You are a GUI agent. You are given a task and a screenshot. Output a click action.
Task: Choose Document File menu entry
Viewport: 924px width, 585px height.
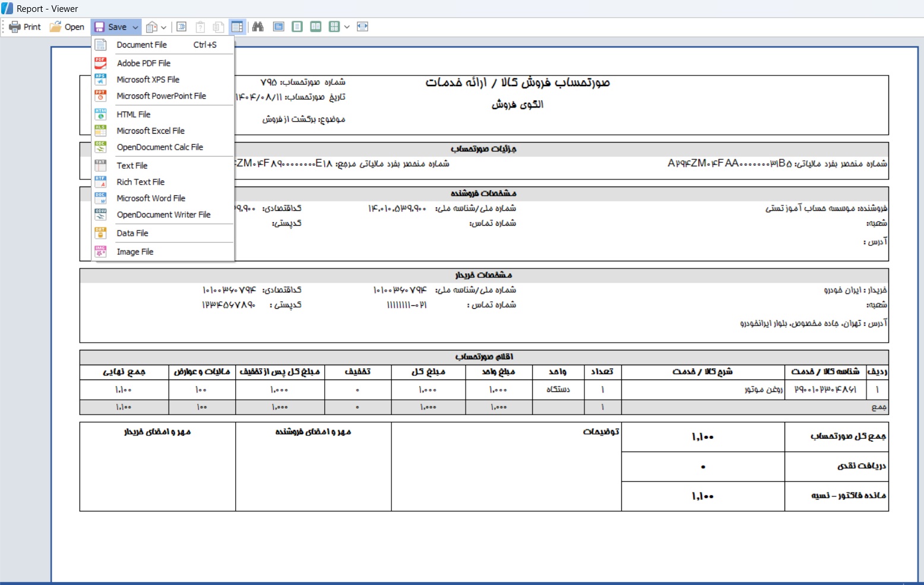point(141,45)
